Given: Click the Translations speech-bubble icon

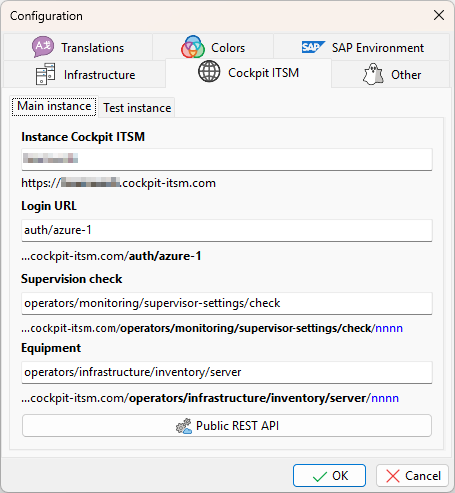Looking at the screenshot, I should point(43,47).
